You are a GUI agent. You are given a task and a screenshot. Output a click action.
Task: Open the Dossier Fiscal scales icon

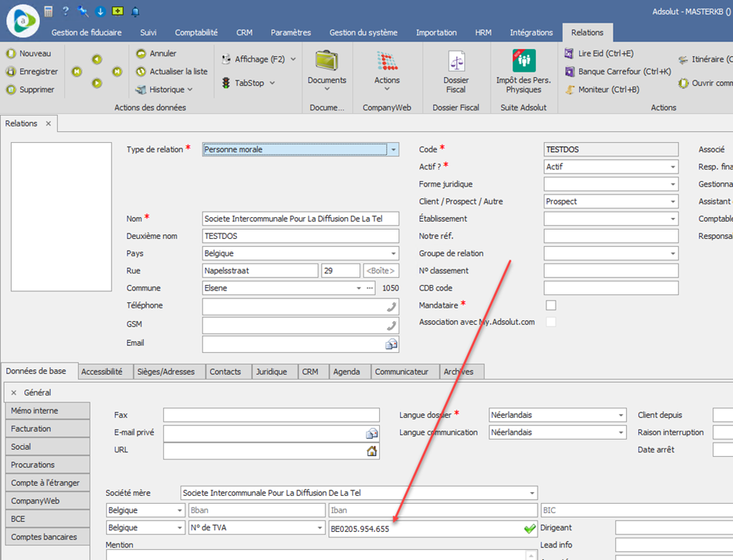[456, 61]
